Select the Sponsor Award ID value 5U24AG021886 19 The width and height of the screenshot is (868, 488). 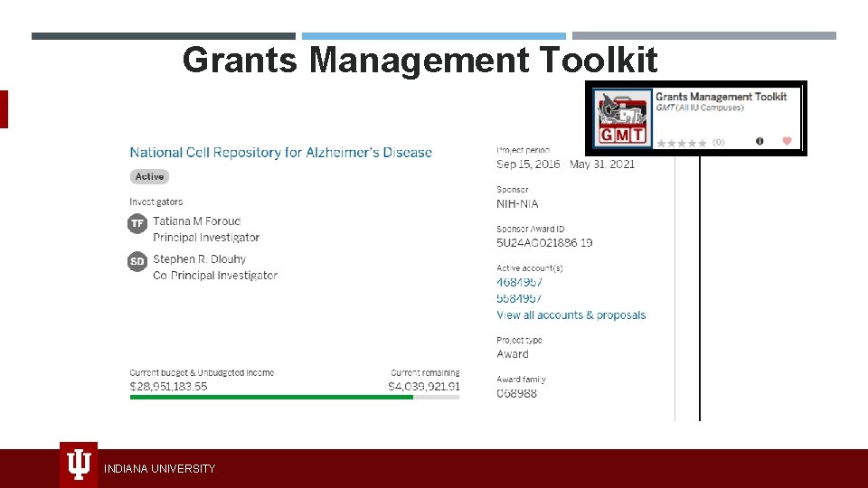(544, 242)
